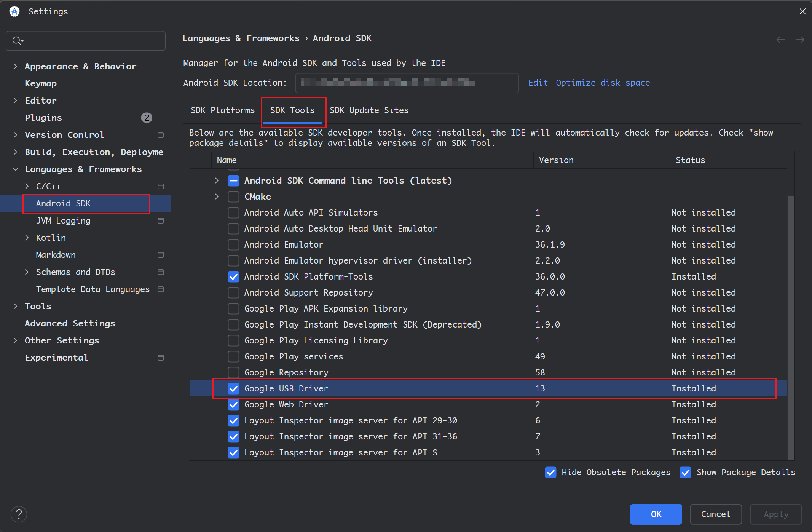Click project-level icon beside C/C++

coord(161,186)
